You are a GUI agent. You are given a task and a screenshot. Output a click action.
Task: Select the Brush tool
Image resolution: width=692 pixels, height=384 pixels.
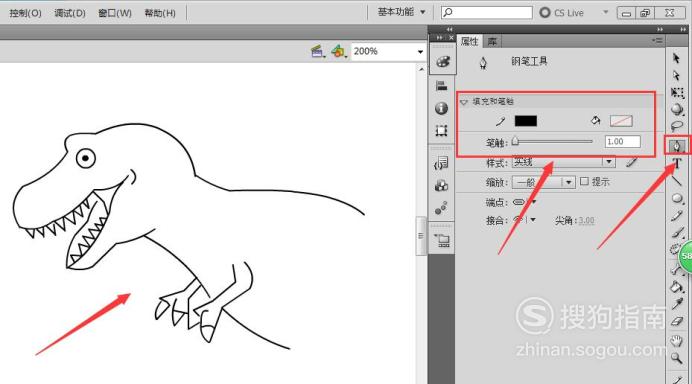pyautogui.click(x=677, y=233)
